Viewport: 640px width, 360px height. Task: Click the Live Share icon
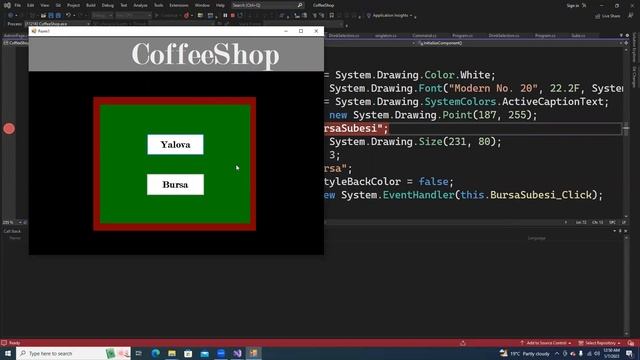click(607, 16)
